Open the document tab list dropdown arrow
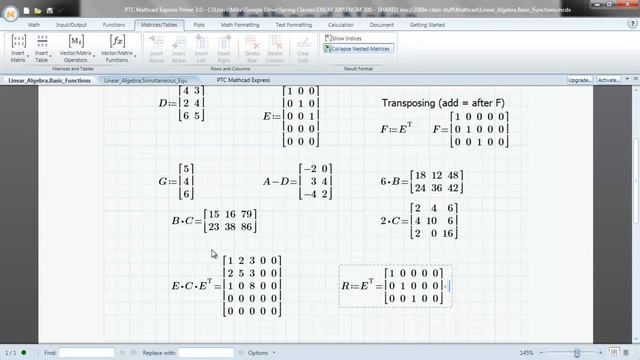This screenshot has height=360, width=640. (627, 79)
